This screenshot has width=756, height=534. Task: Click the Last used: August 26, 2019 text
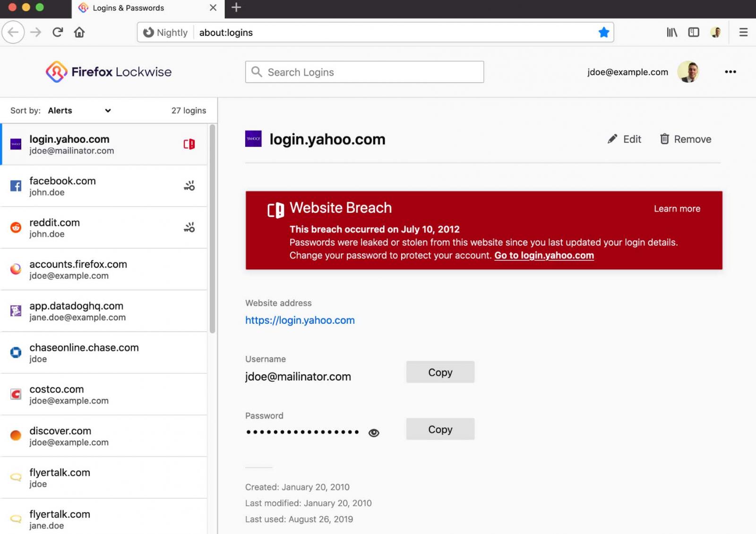pos(299,519)
